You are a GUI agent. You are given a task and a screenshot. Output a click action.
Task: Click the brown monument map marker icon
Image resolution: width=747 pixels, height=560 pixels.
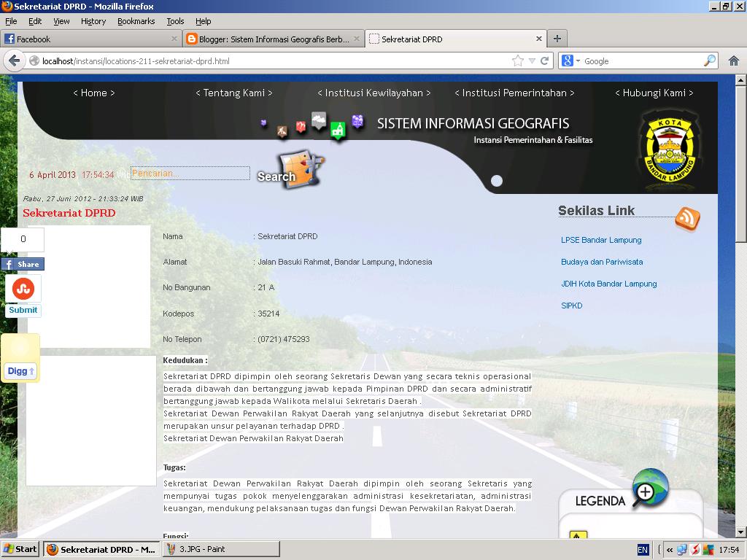[282, 131]
